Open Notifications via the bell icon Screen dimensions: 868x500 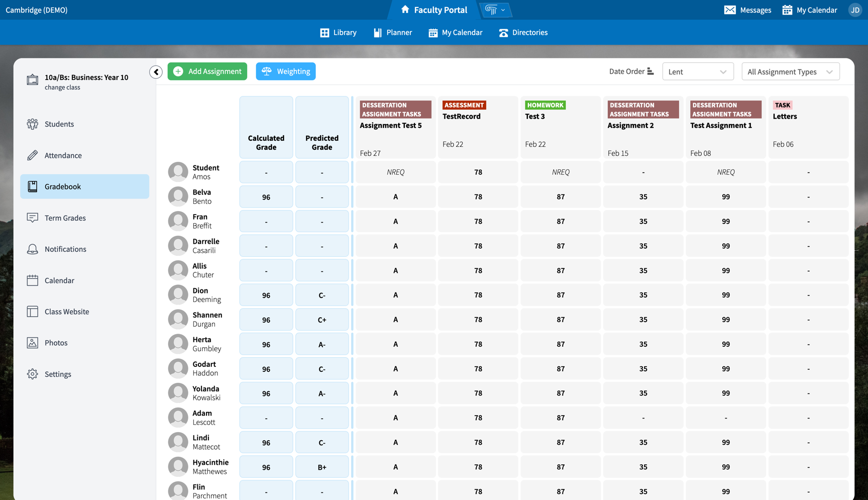pos(65,249)
